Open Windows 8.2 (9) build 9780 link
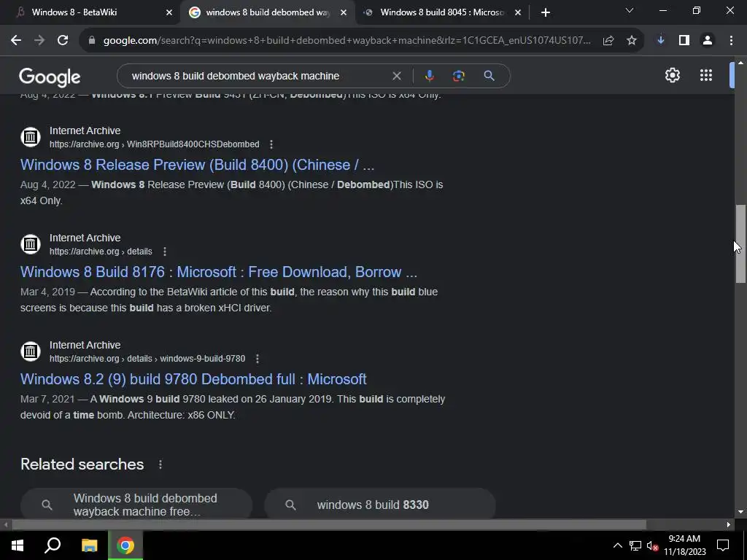Viewport: 747px width, 560px height. tap(193, 379)
